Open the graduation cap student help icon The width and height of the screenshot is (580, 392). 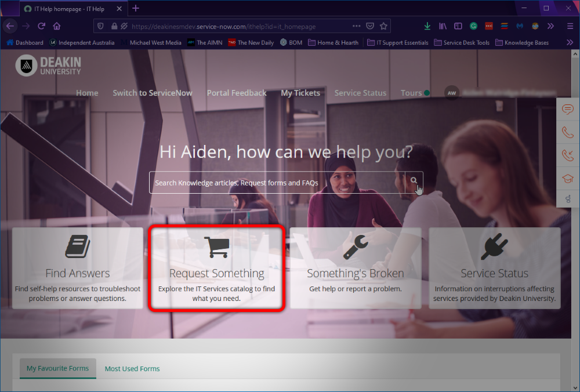[x=567, y=179]
